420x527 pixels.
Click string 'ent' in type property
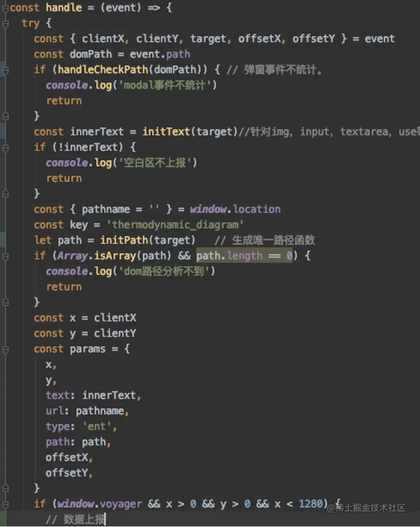96,427
